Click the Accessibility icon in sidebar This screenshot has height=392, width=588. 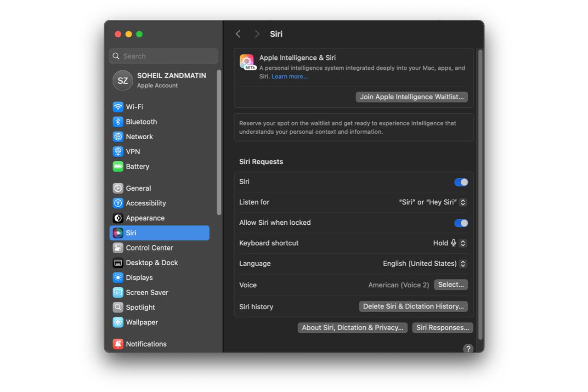118,203
